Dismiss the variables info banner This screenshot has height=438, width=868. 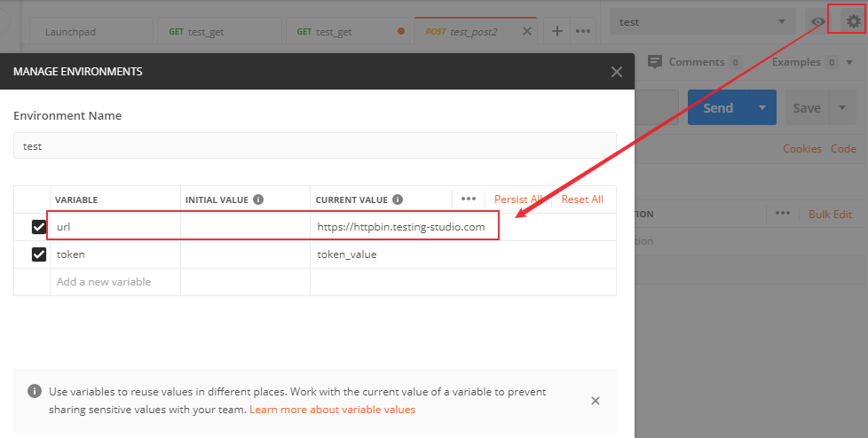pos(596,401)
